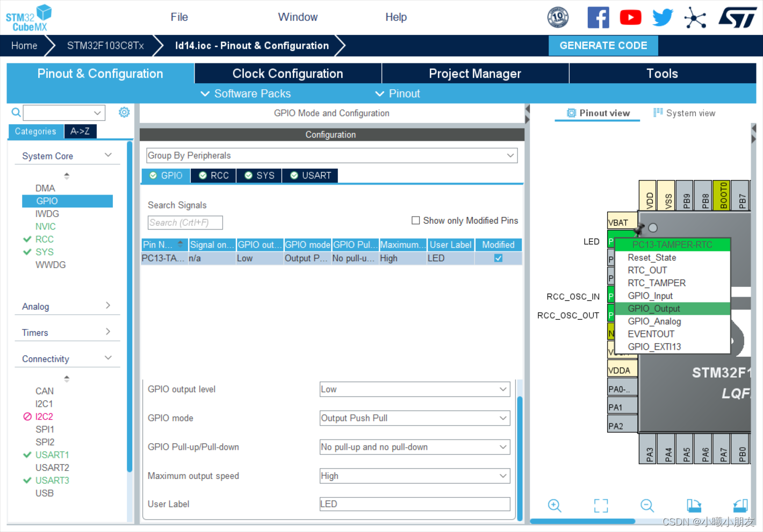Click the green check on RCC tree item
Image resolution: width=763 pixels, height=532 pixels.
(27, 239)
